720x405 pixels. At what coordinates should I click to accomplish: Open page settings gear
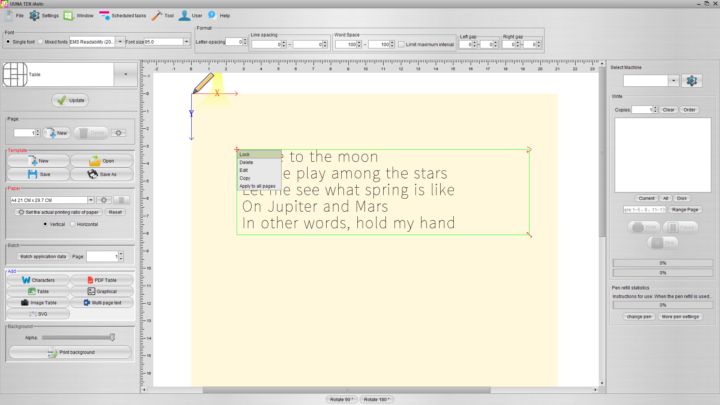118,133
